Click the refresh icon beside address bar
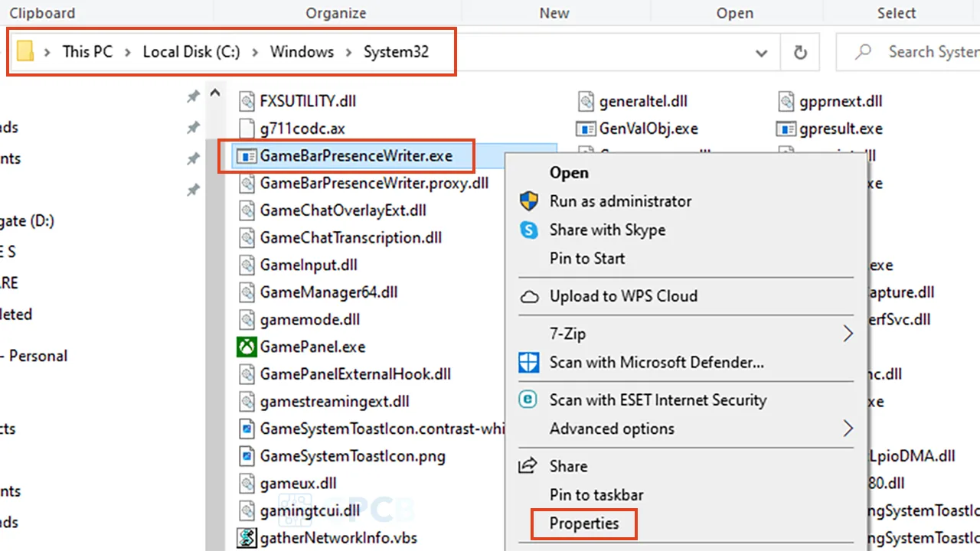Image resolution: width=980 pixels, height=551 pixels. click(800, 52)
